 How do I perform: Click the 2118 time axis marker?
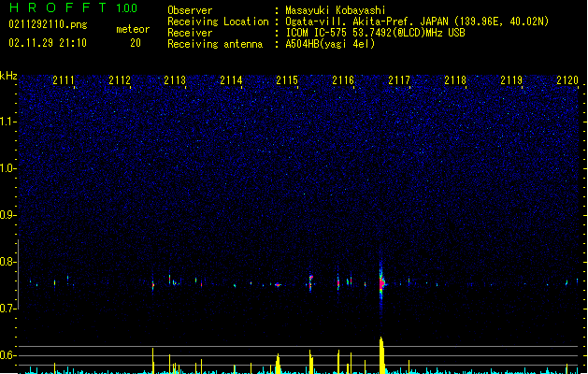pyautogui.click(x=455, y=80)
